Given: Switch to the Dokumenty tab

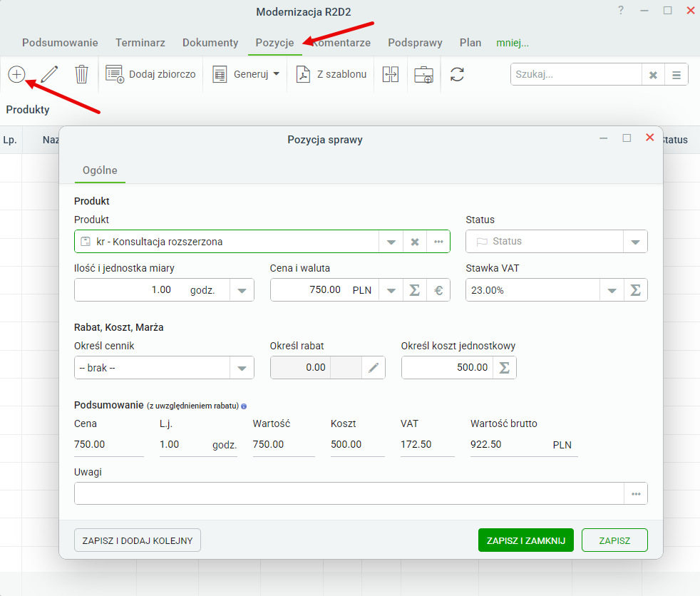Looking at the screenshot, I should pyautogui.click(x=210, y=42).
